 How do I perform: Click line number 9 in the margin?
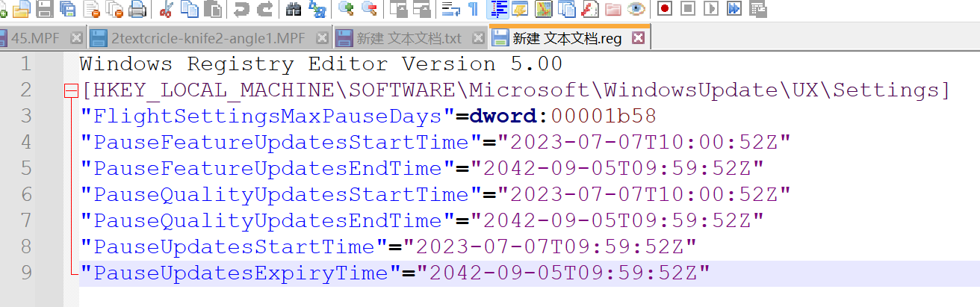26,273
